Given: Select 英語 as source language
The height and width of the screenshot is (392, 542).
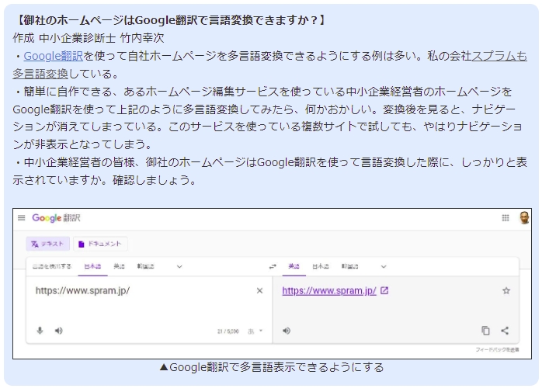Looking at the screenshot, I should click(x=119, y=266).
